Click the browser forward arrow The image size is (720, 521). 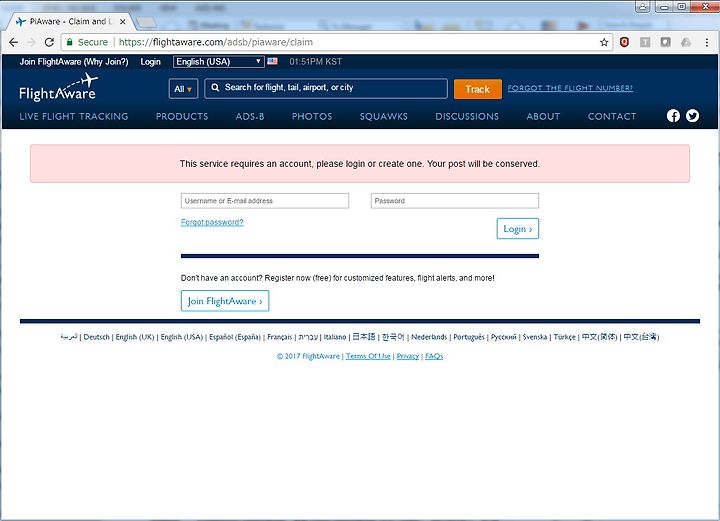tap(31, 42)
